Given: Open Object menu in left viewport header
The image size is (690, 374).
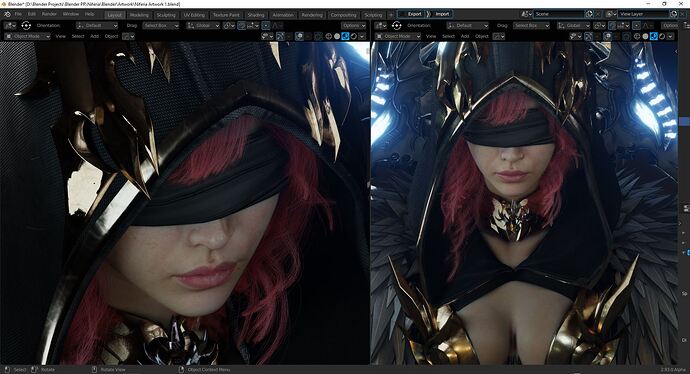Looking at the screenshot, I should click(111, 37).
